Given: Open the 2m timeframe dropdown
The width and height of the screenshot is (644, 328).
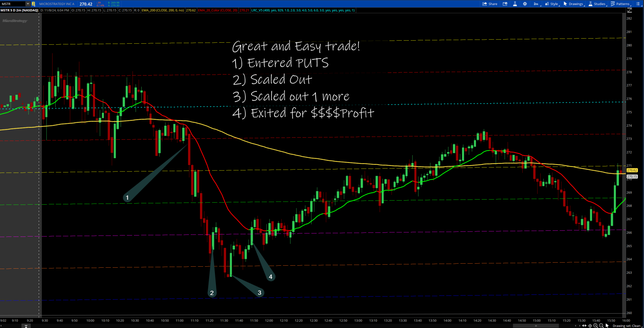Looking at the screenshot, I should coord(536,4).
